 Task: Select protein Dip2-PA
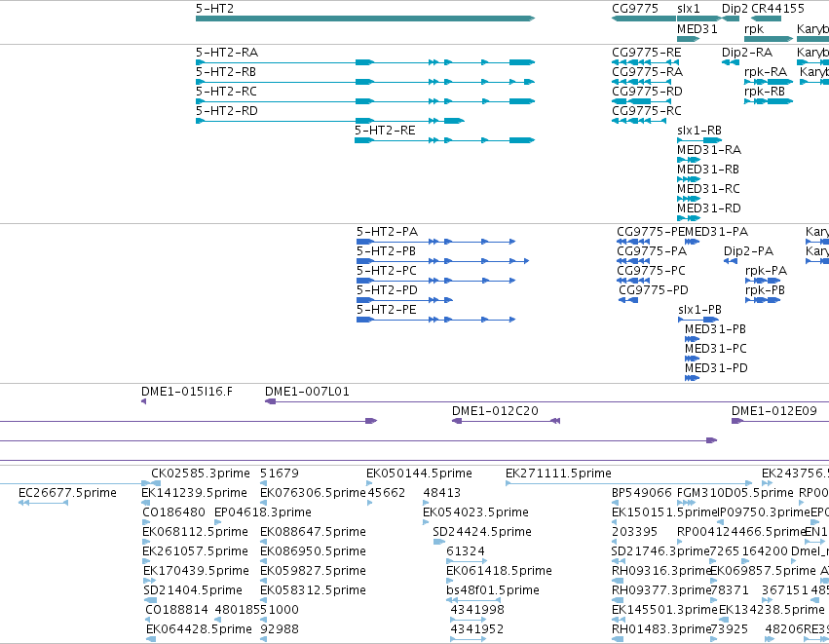[731, 261]
